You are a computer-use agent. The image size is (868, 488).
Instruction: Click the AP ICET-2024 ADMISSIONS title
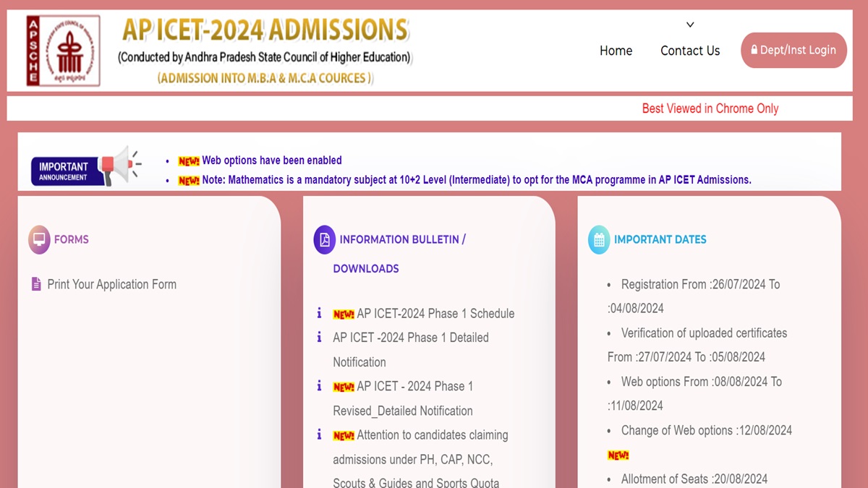tap(265, 30)
